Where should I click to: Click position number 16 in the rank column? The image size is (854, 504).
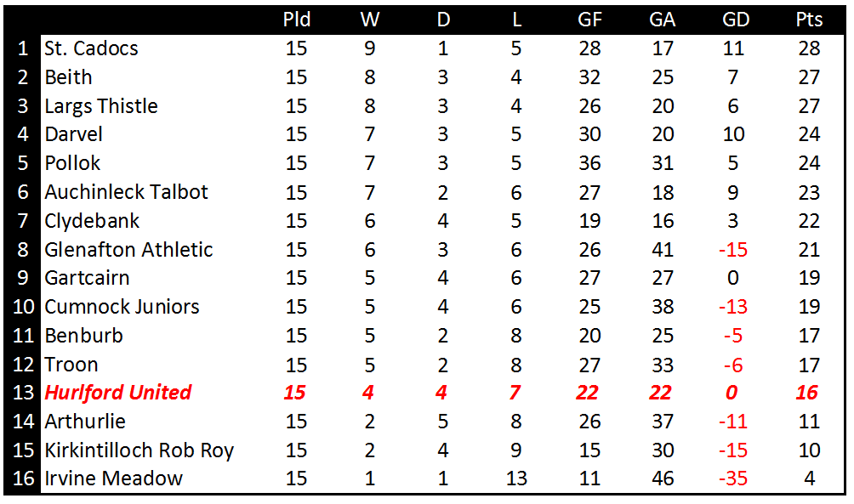tap(23, 479)
